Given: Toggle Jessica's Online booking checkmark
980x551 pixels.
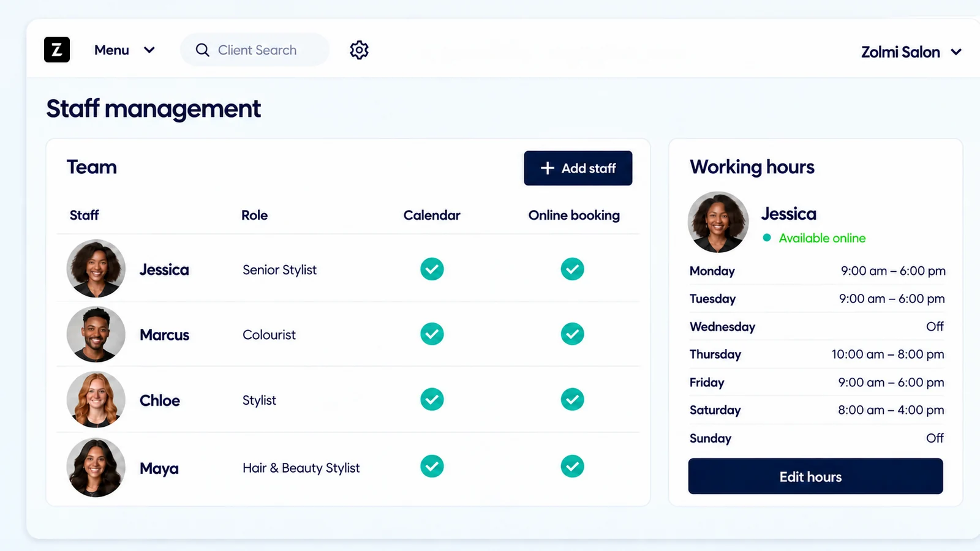Looking at the screenshot, I should click(x=572, y=269).
